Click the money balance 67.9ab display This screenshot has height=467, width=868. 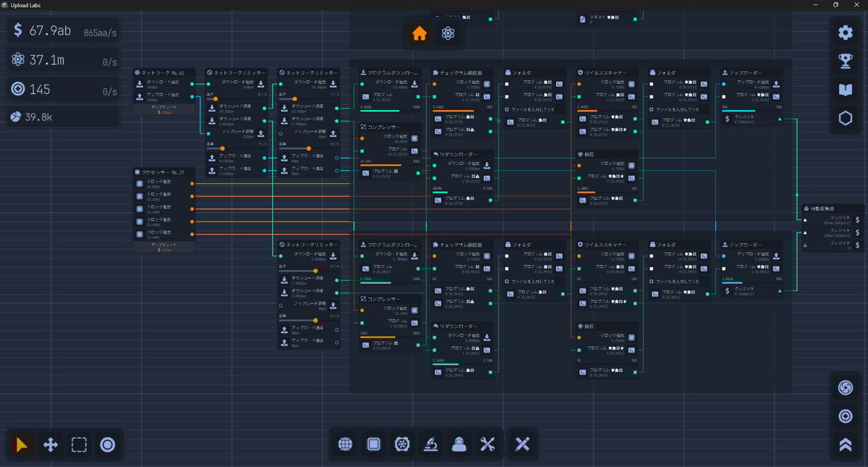click(x=51, y=31)
